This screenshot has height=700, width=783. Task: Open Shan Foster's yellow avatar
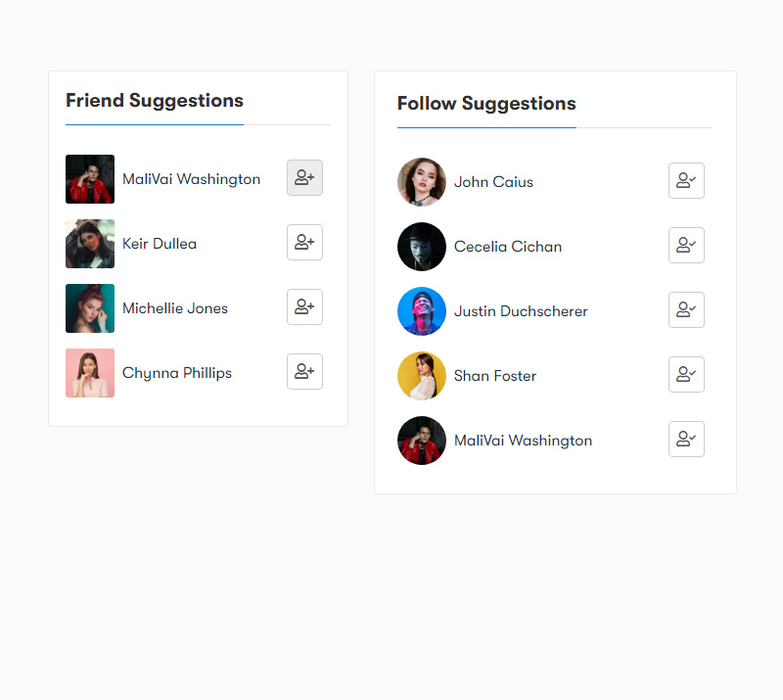422,376
